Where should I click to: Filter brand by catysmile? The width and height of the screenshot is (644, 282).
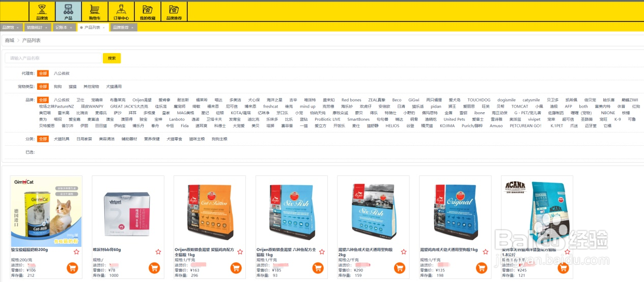(x=531, y=100)
